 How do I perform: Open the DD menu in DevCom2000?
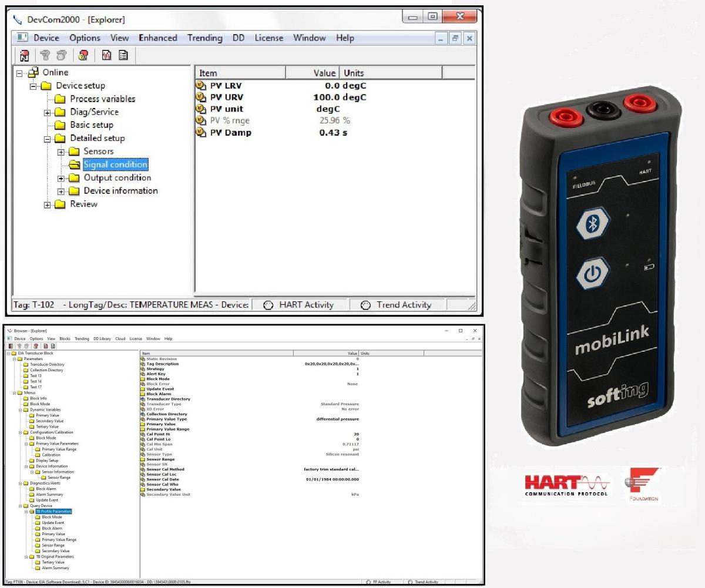tap(239, 38)
